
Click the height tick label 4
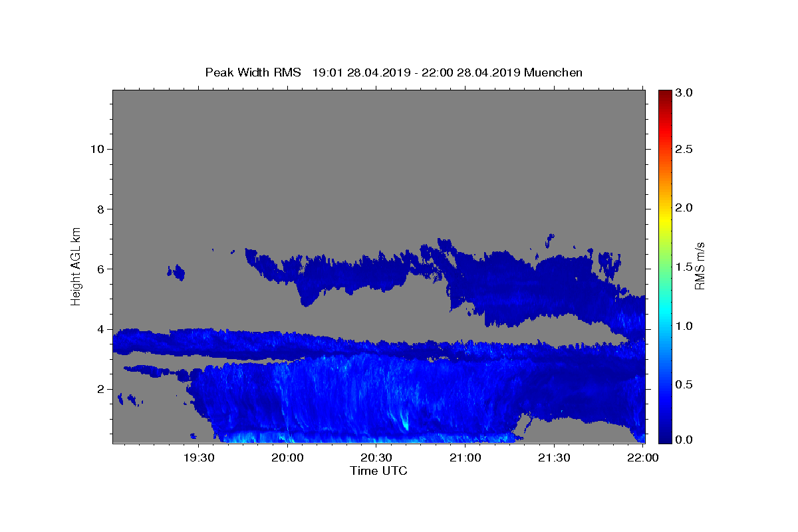pos(101,329)
